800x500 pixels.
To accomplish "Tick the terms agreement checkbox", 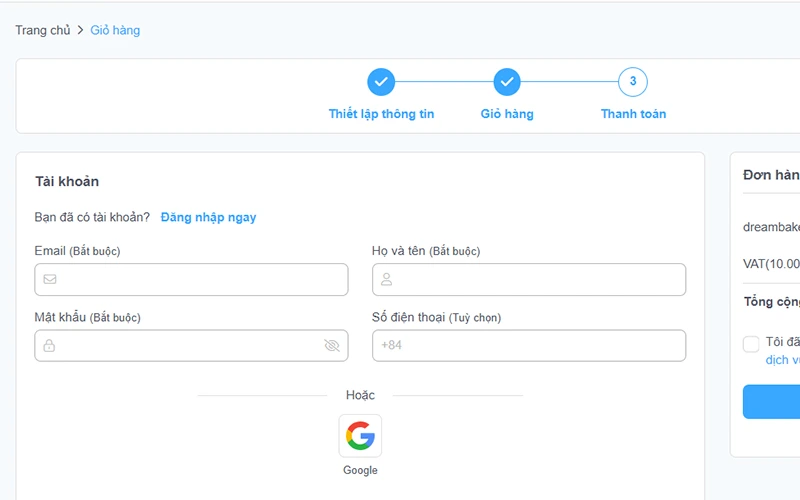I will click(751, 344).
